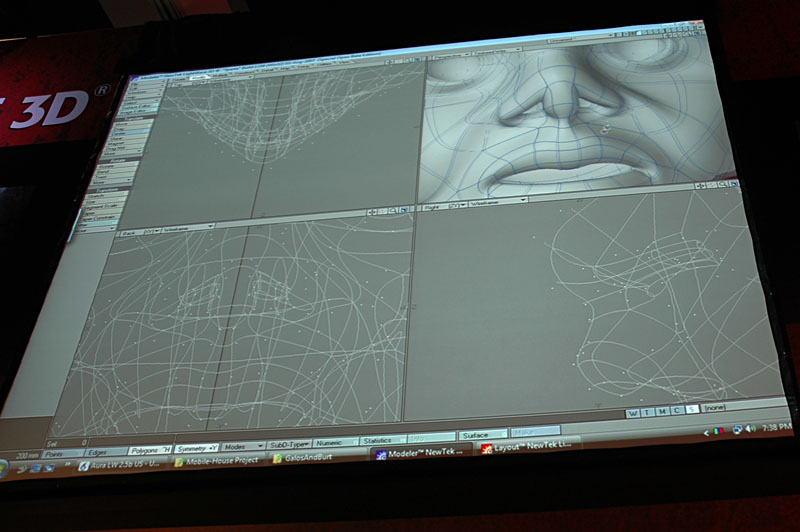The height and width of the screenshot is (532, 800).
Task: Maximize the Top wireframe viewport
Action: click(417, 60)
